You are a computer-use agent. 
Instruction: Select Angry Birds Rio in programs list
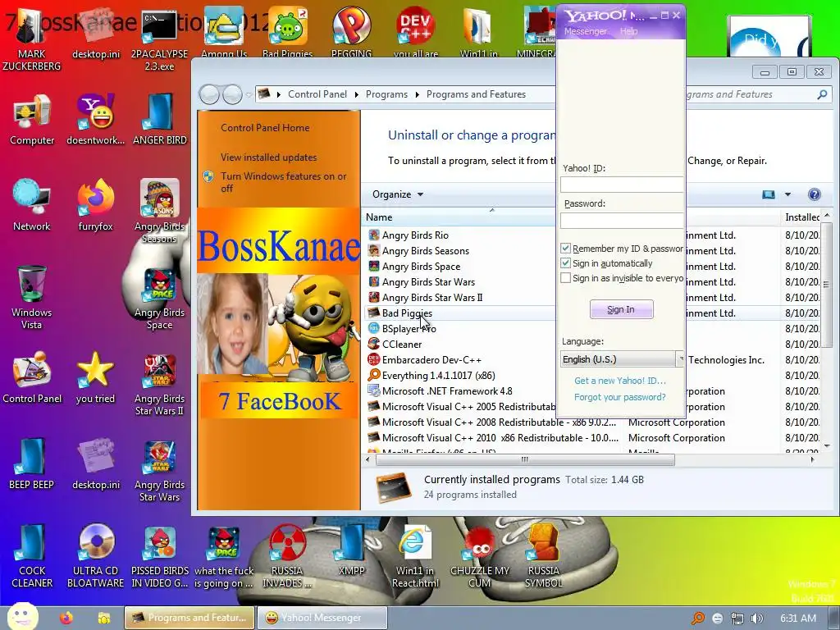415,235
